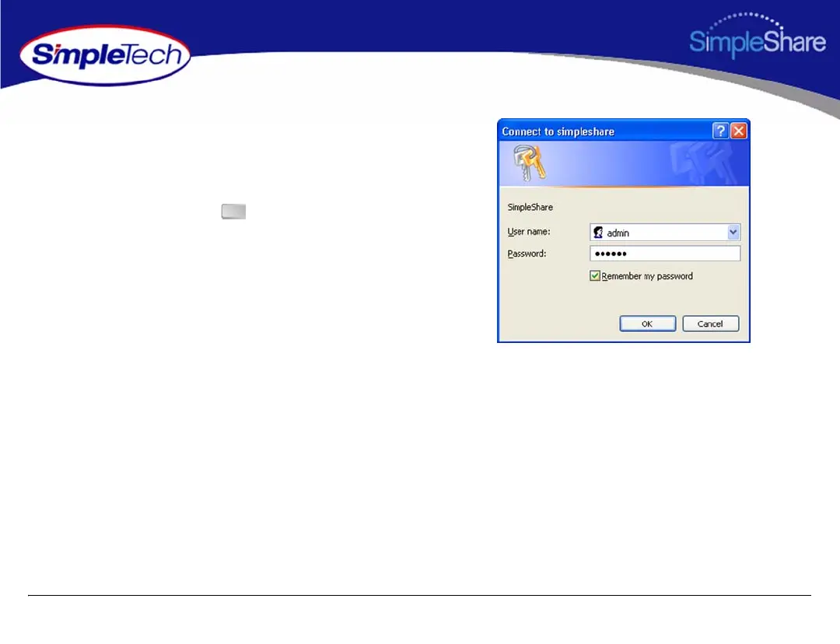Toggle the Remember my password checkbox

[x=595, y=276]
